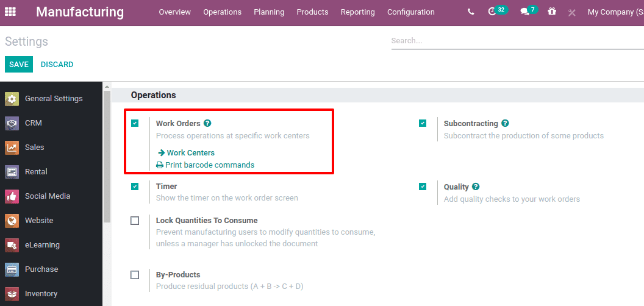Open the Reporting menu
The height and width of the screenshot is (306, 644).
[x=358, y=12]
